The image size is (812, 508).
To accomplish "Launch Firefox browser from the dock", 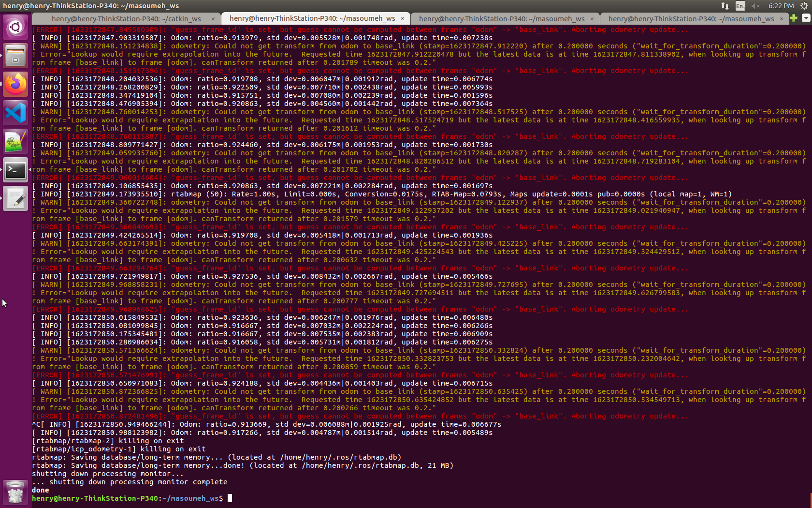I will pos(15,85).
